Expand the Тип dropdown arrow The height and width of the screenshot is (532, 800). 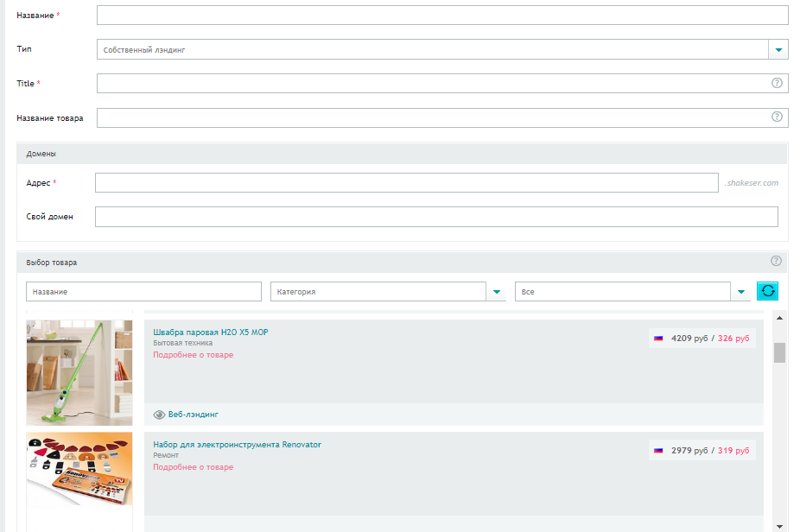778,50
